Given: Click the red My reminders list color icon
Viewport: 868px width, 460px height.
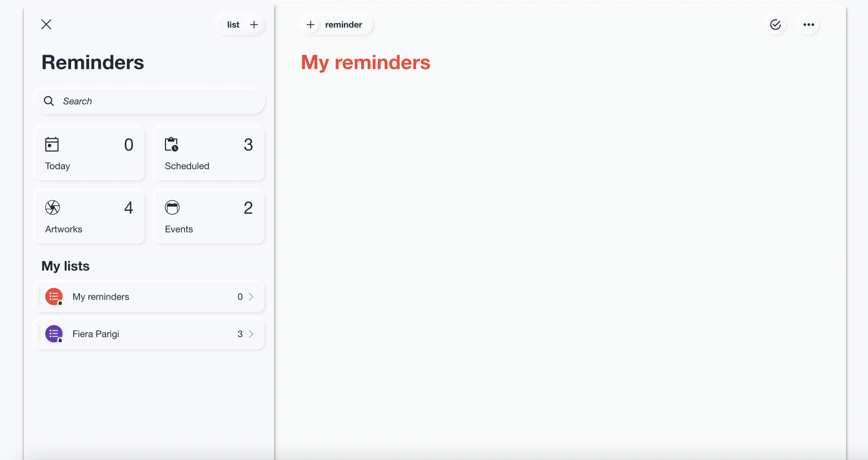Looking at the screenshot, I should click(54, 297).
